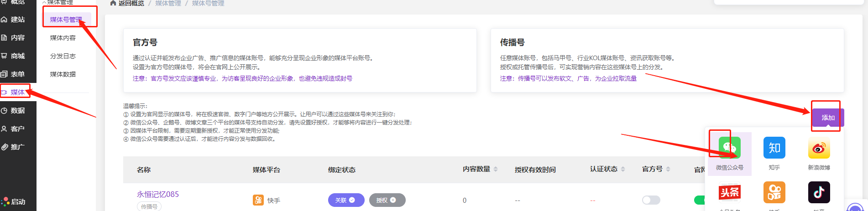Click the 头条 Toutiao platform icon
This screenshot has height=211, width=868.
729,192
